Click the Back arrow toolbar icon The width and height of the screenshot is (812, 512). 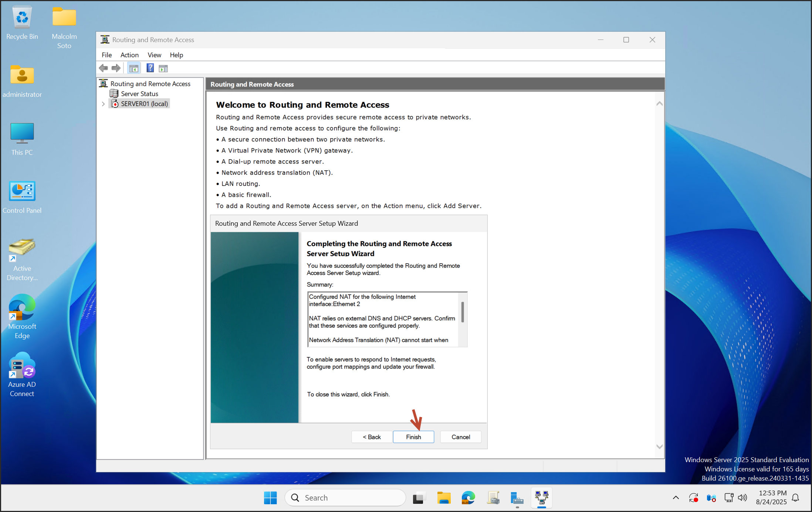[x=104, y=68]
